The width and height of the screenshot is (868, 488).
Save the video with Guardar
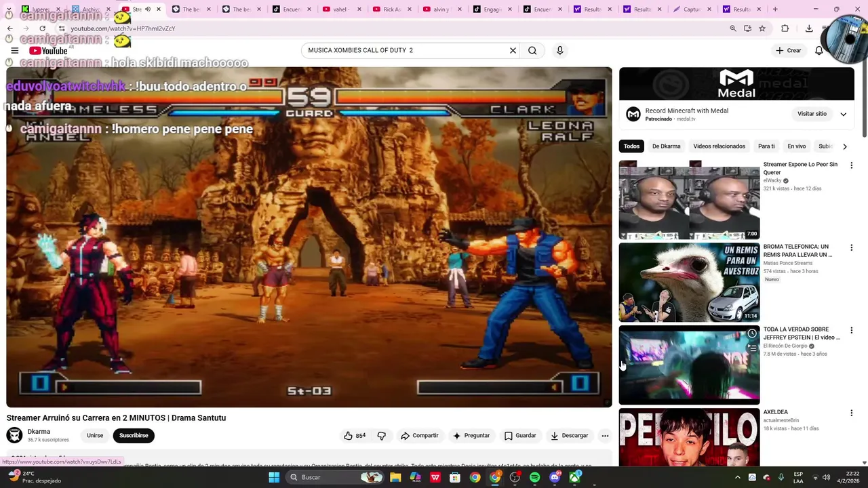520,436
